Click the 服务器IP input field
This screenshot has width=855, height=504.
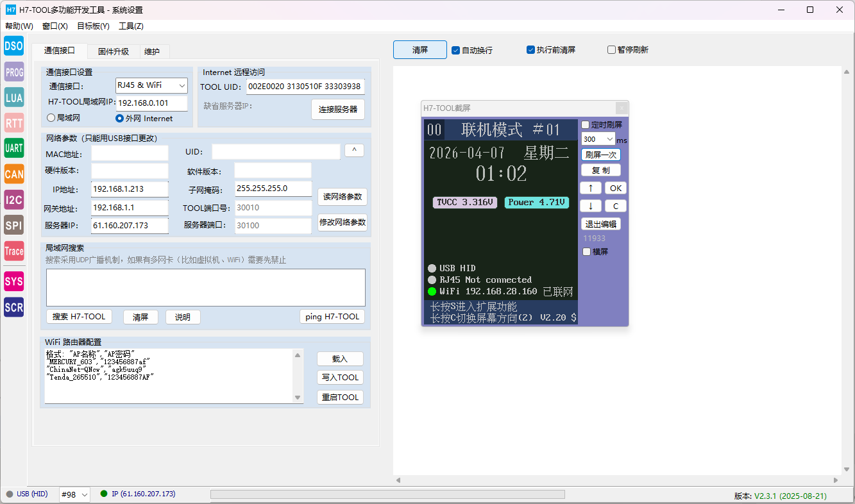130,226
